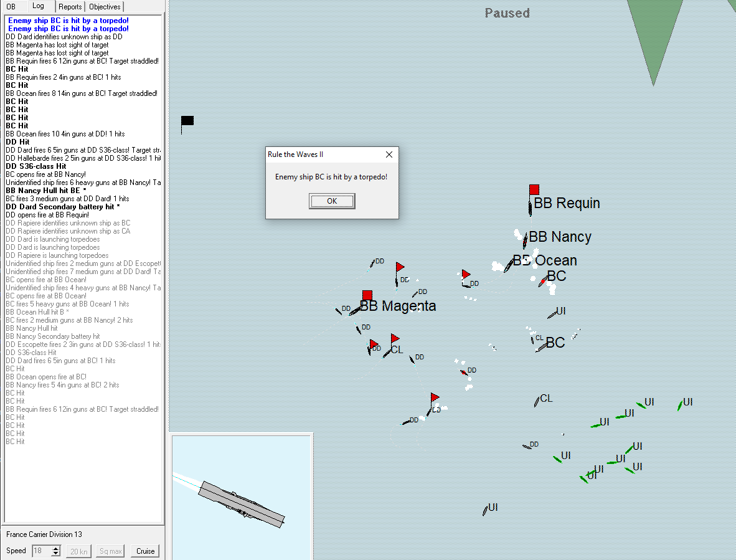
Task: Click log line 'BC fires 2 medium guns at BB Nancy'
Action: pyautogui.click(x=70, y=320)
